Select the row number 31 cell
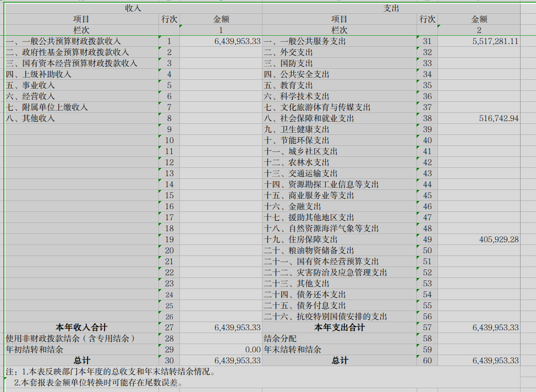The width and height of the screenshot is (536, 392). pyautogui.click(x=427, y=41)
